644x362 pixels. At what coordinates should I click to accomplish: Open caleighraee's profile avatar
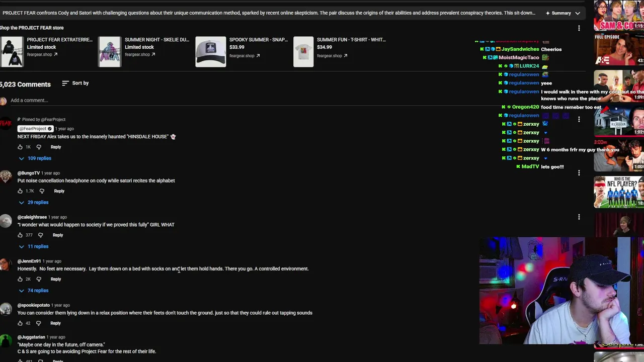pos(6,221)
